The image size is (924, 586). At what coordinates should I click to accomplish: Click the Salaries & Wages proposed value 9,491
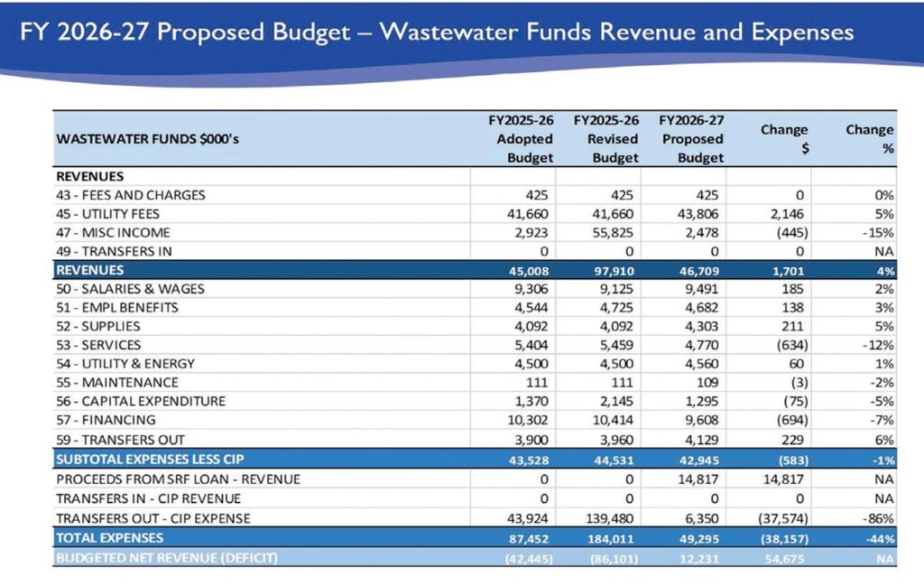pyautogui.click(x=701, y=289)
